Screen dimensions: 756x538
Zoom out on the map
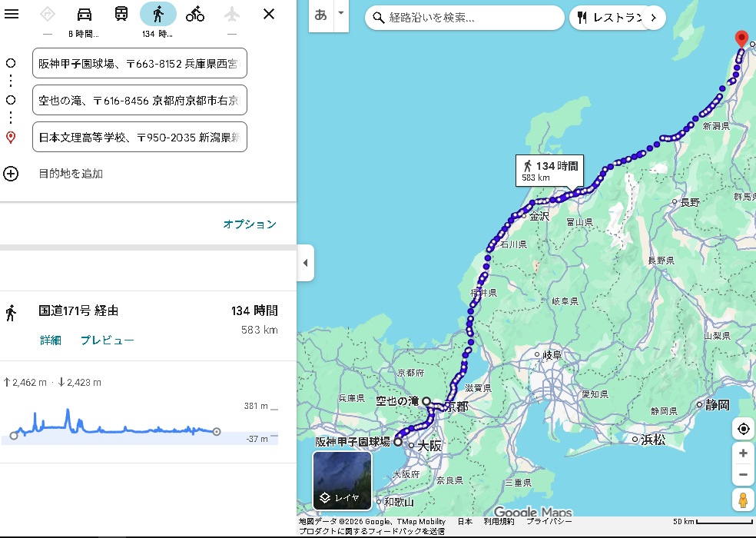coord(743,474)
